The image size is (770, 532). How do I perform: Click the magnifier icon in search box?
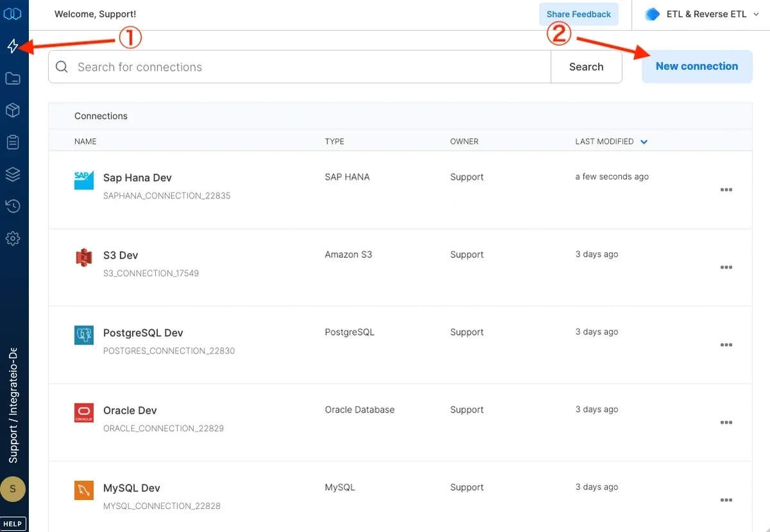tap(62, 67)
